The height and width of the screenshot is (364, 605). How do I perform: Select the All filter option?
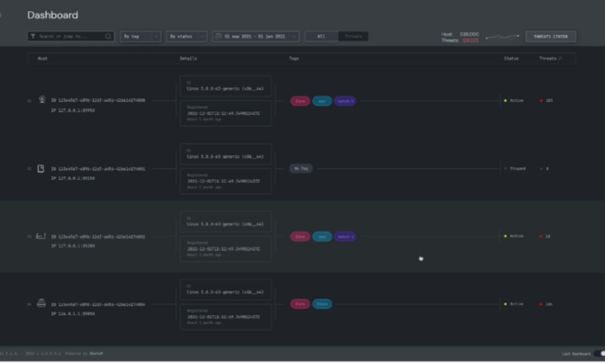tap(322, 36)
